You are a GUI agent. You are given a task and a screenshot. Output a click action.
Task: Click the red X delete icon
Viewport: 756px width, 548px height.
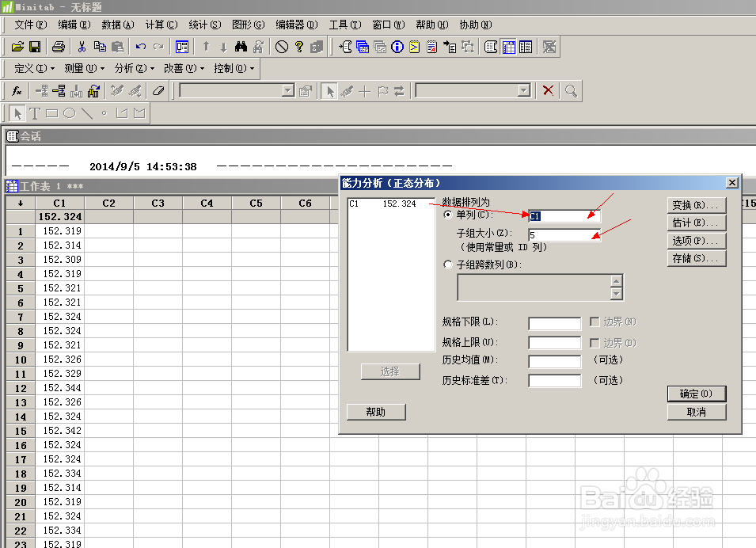[x=548, y=91]
